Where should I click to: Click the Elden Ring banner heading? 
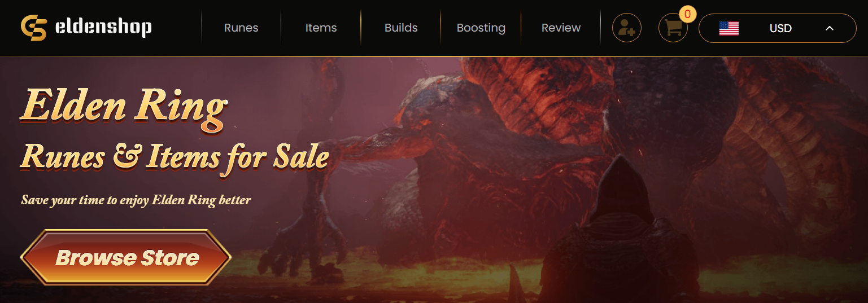[x=124, y=106]
